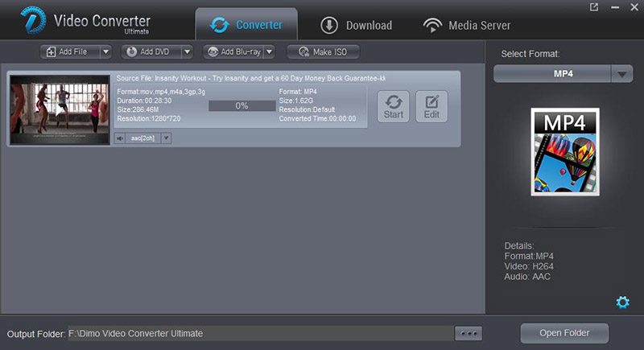The image size is (644, 350).
Task: Click the Add Blu-ray button
Action: click(x=233, y=51)
